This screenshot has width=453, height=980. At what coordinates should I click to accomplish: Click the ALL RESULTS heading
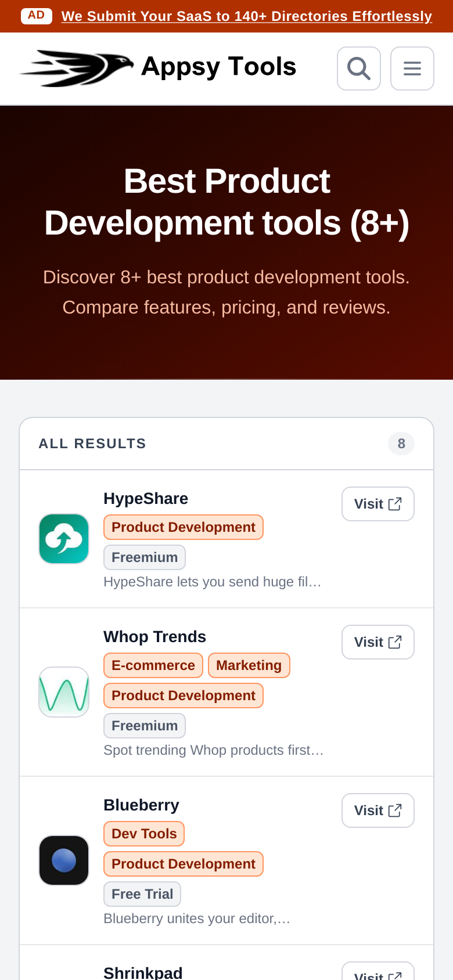click(x=92, y=444)
